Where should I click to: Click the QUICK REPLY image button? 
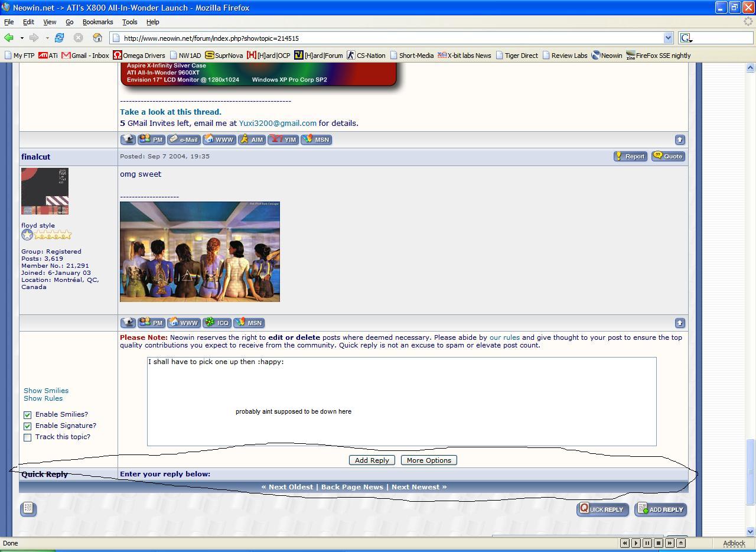pos(602,509)
